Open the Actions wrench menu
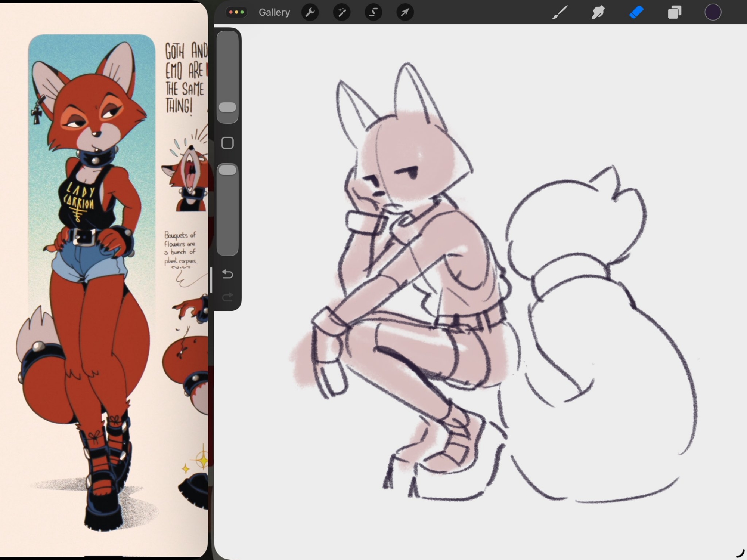747x560 pixels. [310, 12]
